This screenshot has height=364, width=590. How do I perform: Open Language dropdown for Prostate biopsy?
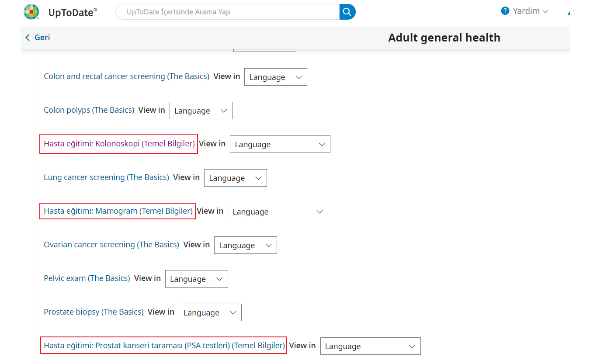click(x=210, y=312)
